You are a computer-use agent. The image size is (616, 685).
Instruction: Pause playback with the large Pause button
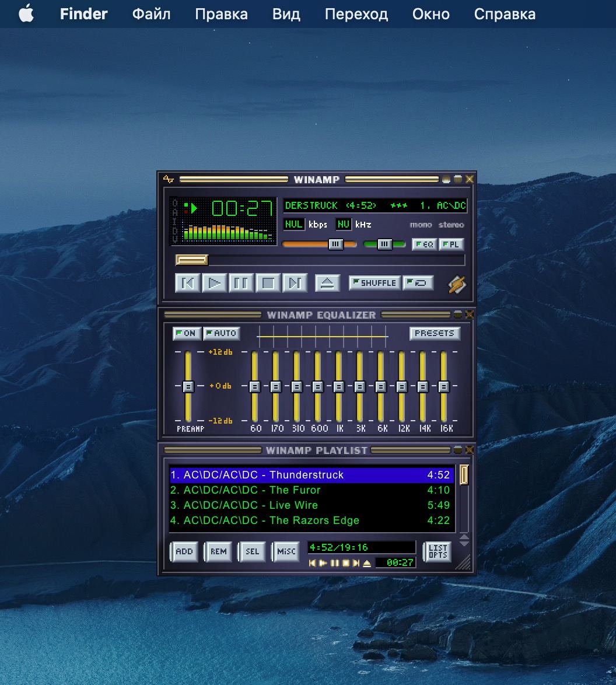click(241, 283)
